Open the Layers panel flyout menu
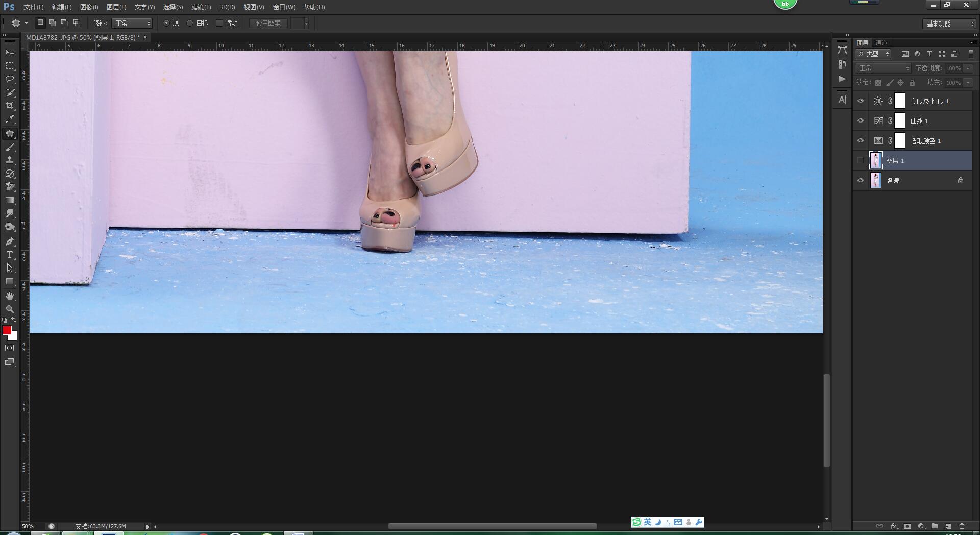980x535 pixels. point(974,42)
